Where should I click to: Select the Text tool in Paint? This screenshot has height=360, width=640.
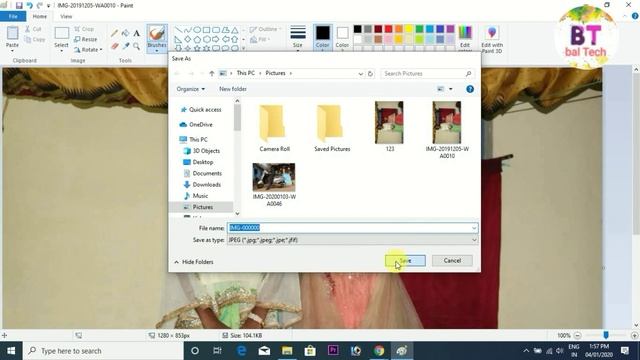pos(137,33)
